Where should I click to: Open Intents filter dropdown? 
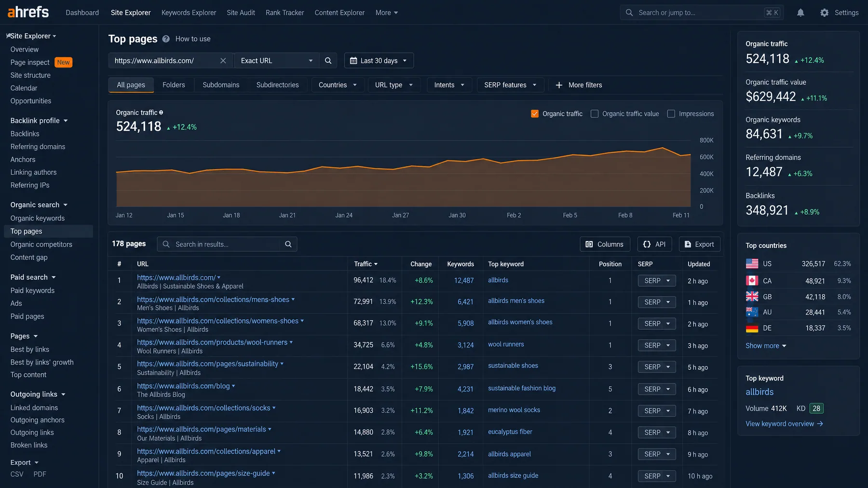[x=449, y=85]
